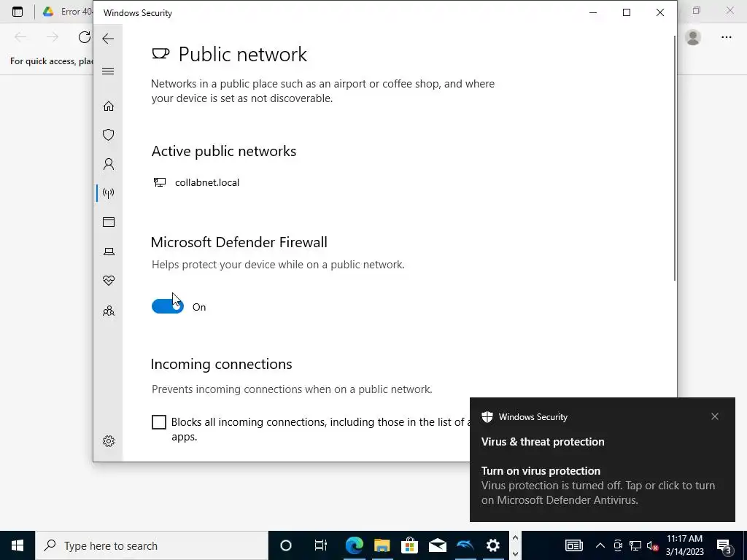The height and width of the screenshot is (560, 747).
Task: Open Device security laptop icon
Action: [x=109, y=252]
